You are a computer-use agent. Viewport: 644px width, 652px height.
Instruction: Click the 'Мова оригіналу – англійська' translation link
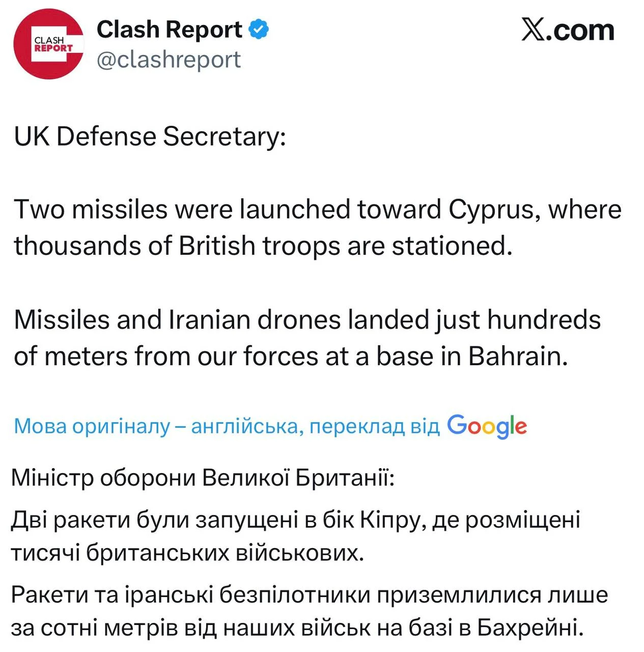158,426
